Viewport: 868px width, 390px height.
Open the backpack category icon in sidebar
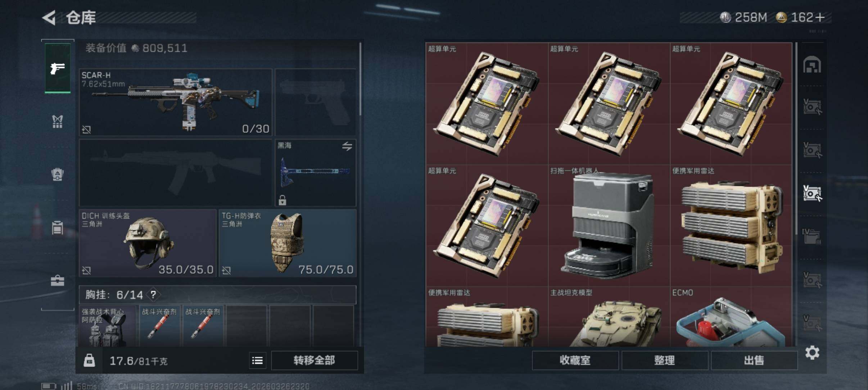(58, 174)
